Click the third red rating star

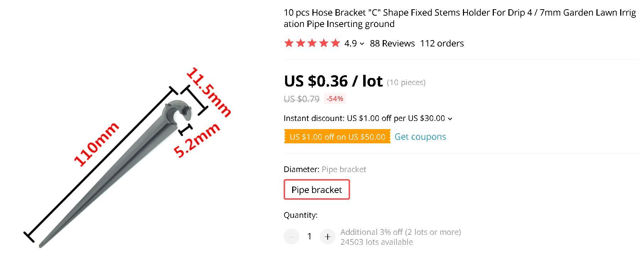(x=312, y=43)
